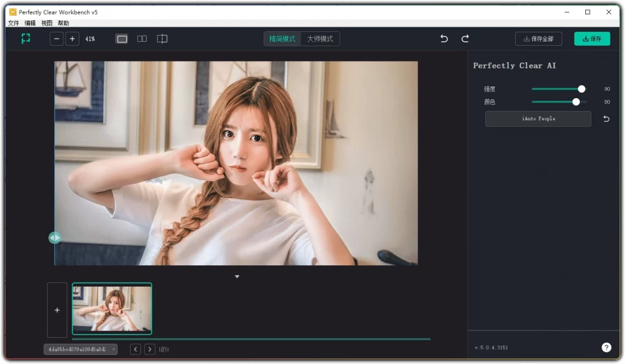Toggle the split compare view
This screenshot has height=364, width=625.
click(162, 38)
